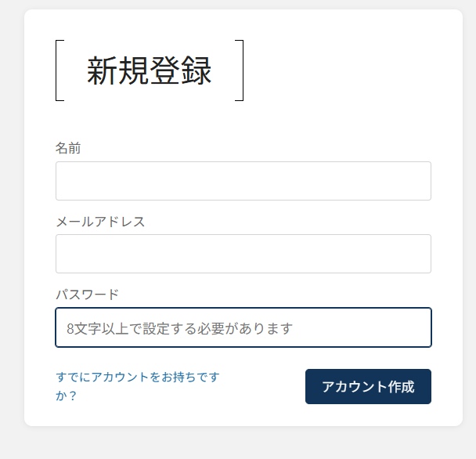This screenshot has height=459, width=476.
Task: Click the blank card area right of heading
Action: pos(352,70)
